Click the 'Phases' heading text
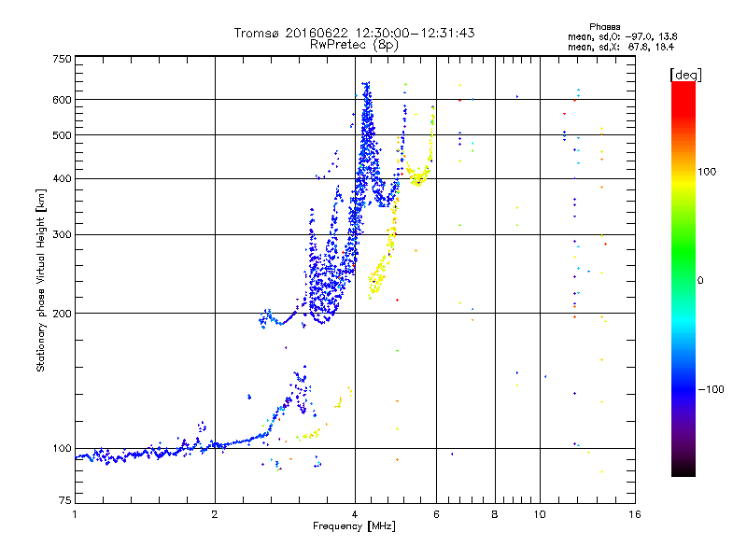Image resolution: width=747 pixels, height=560 pixels. click(x=604, y=27)
